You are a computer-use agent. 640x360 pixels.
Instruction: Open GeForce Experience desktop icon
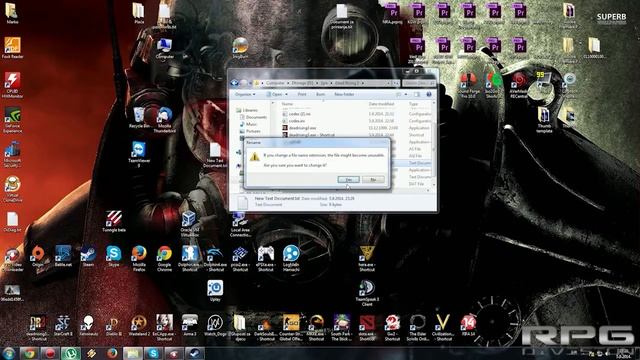[12, 120]
